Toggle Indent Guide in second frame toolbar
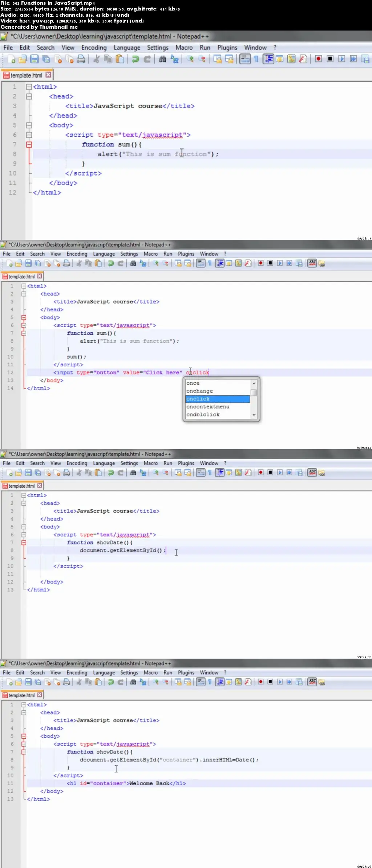Image resolution: width=372 pixels, height=868 pixels. point(220,263)
